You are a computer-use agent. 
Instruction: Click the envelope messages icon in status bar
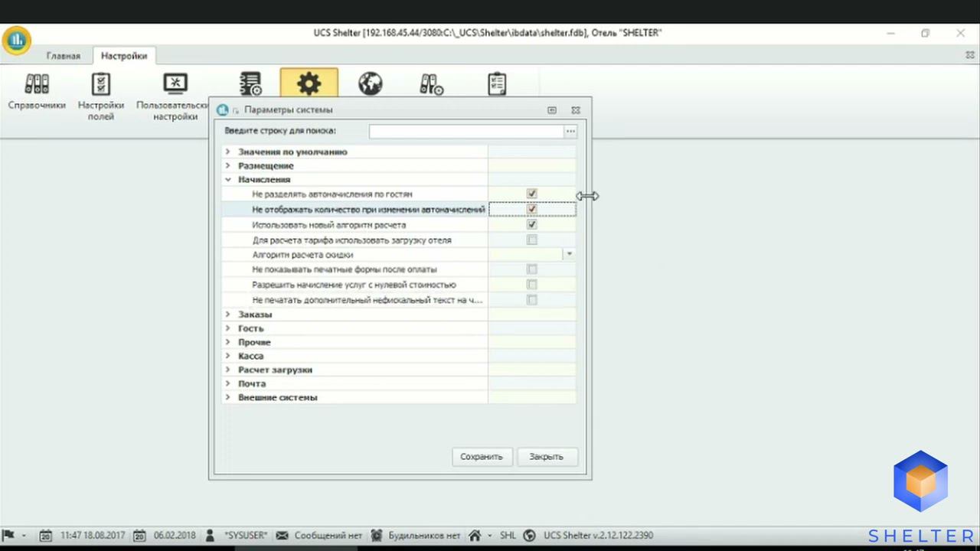point(282,536)
